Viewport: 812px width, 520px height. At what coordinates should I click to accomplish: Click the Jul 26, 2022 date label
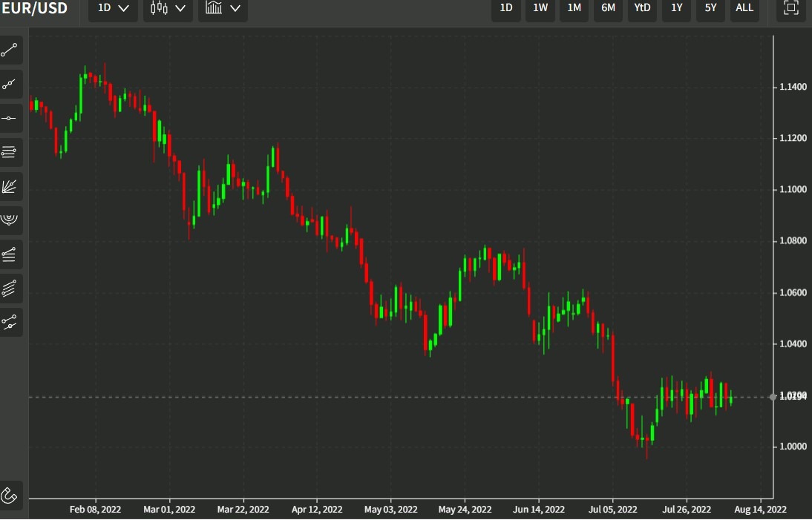click(x=687, y=510)
